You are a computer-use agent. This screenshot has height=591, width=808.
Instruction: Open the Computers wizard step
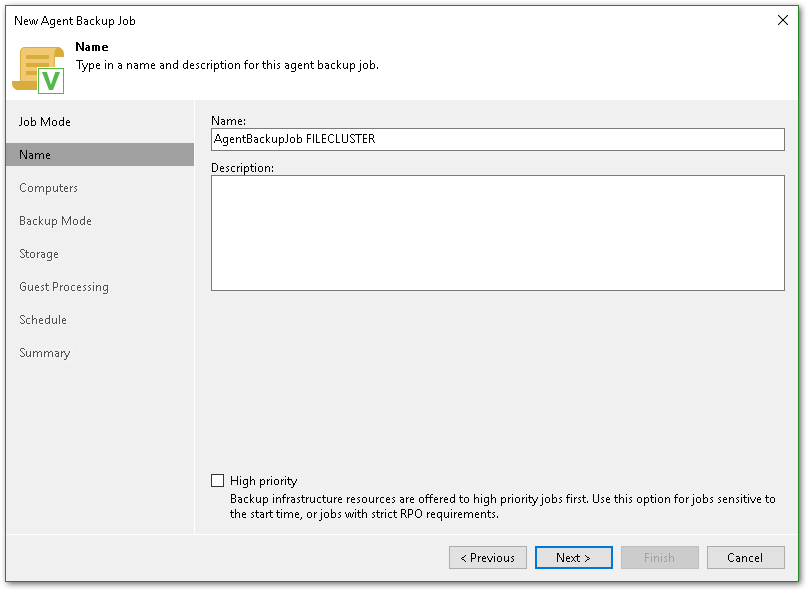[x=48, y=188]
